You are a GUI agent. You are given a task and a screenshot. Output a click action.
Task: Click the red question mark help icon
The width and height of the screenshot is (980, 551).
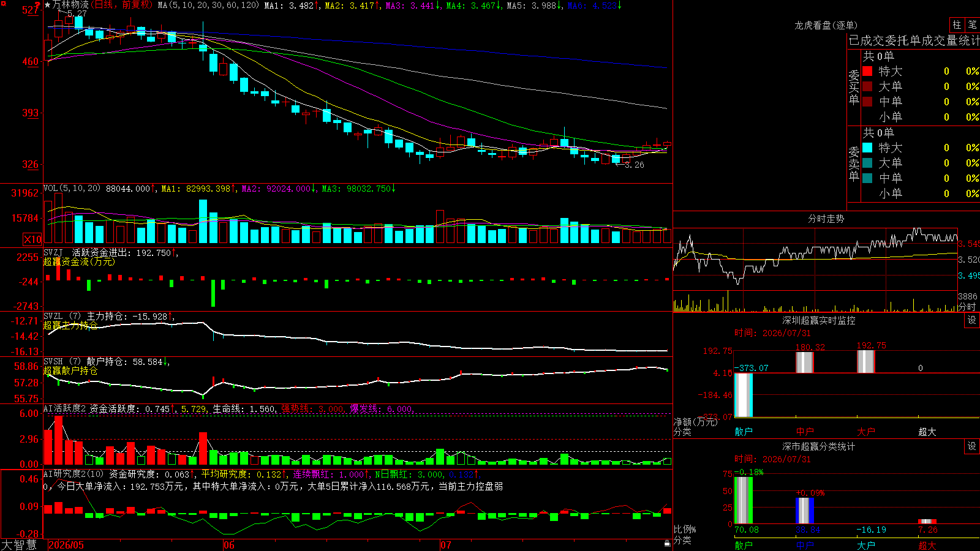37,6
